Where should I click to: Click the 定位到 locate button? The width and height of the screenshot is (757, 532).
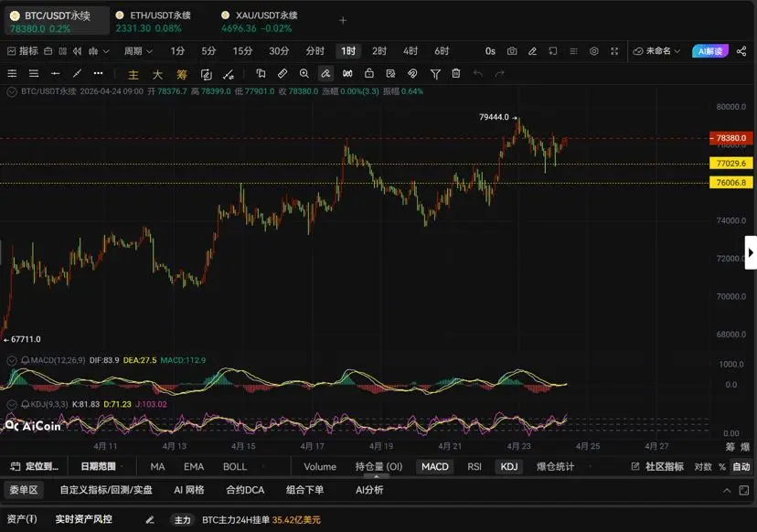click(x=34, y=467)
